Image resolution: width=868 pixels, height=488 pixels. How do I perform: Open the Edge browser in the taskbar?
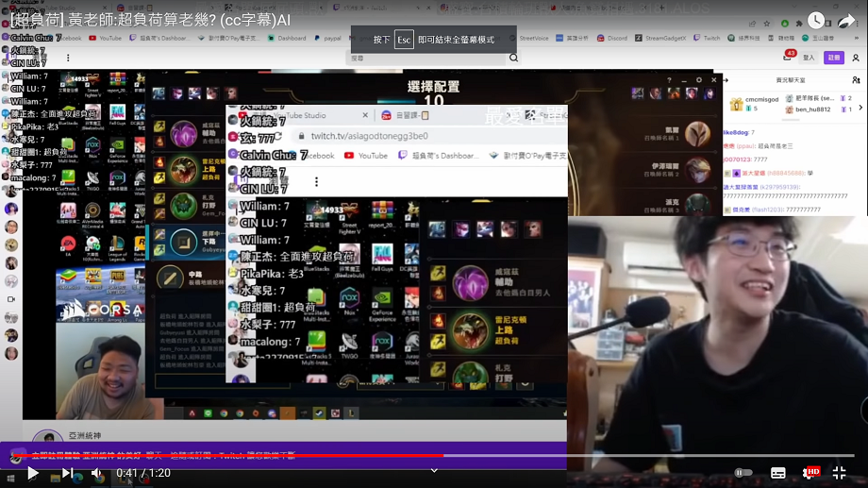pos(77,478)
